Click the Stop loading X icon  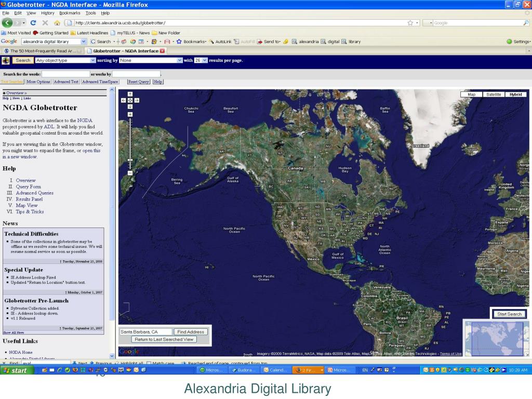click(45, 23)
